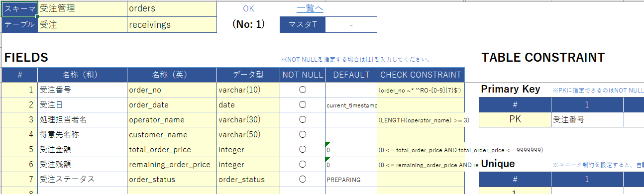Select the integer type cell for remaining_order_price
This screenshot has width=644, height=194.
click(x=248, y=165)
